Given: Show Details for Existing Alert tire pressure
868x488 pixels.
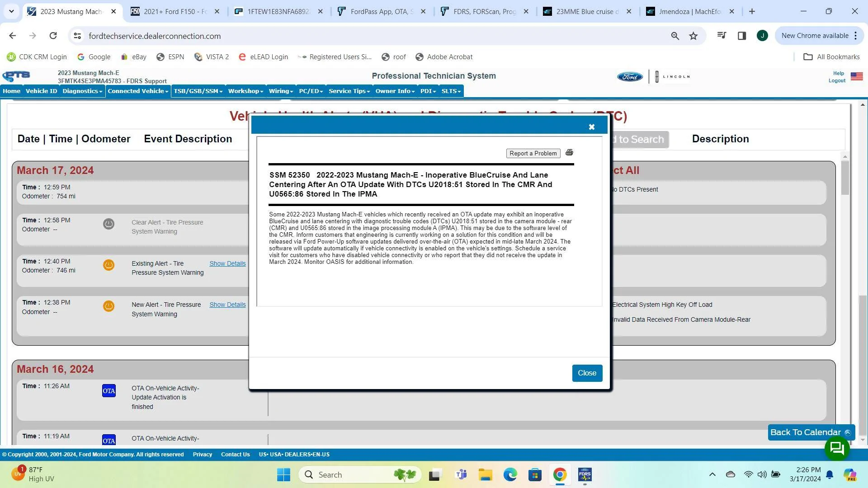Looking at the screenshot, I should (x=227, y=264).
